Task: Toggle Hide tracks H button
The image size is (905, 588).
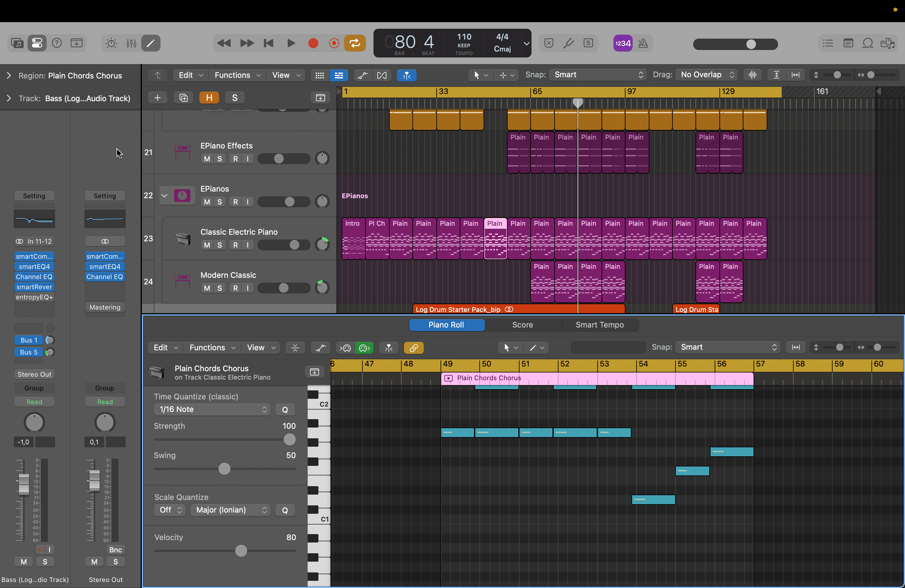Action: click(x=209, y=98)
